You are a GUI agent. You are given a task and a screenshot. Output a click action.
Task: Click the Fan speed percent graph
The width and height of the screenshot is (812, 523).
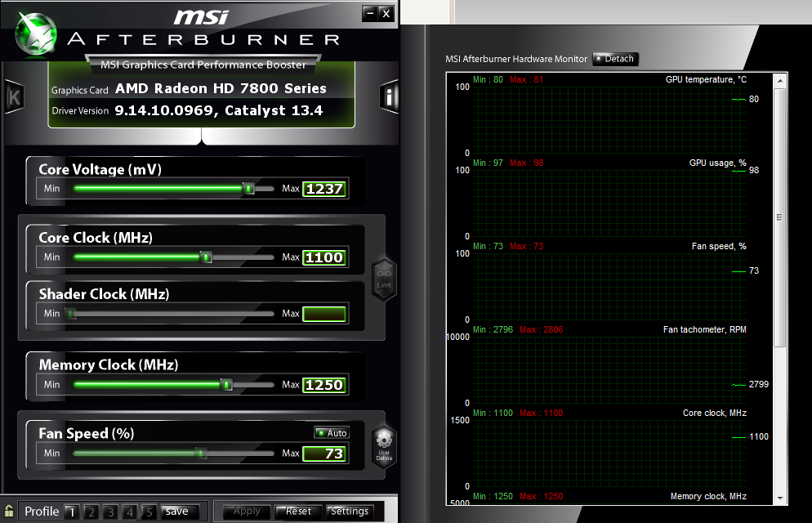click(609, 286)
